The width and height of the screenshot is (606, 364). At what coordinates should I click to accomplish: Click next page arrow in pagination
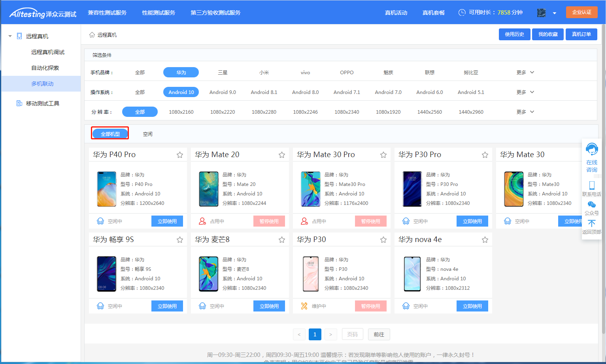(331, 334)
